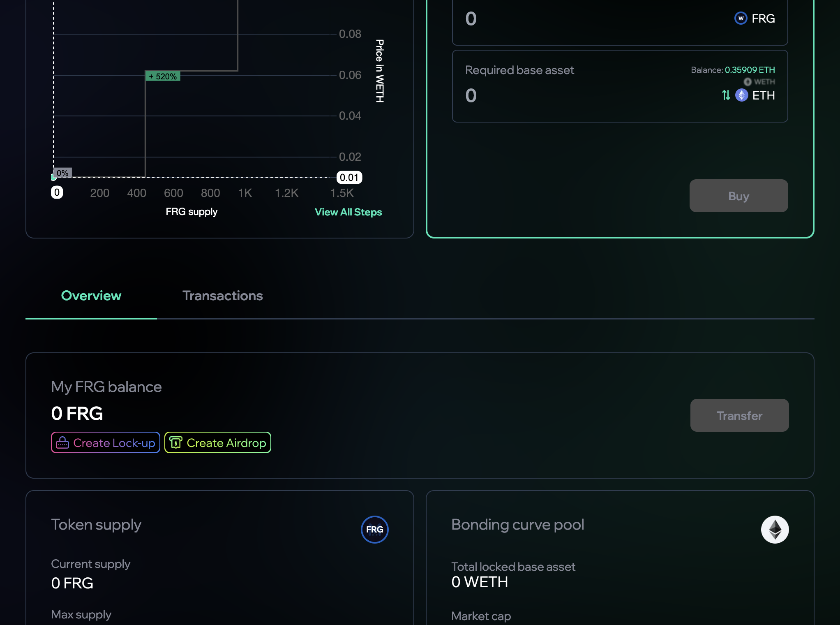
Task: Click the 0.06 price axis label
Action: [x=350, y=75]
